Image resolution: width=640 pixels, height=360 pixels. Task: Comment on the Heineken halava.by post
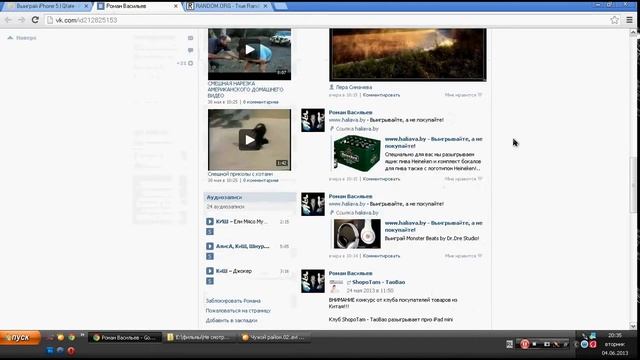click(x=381, y=179)
